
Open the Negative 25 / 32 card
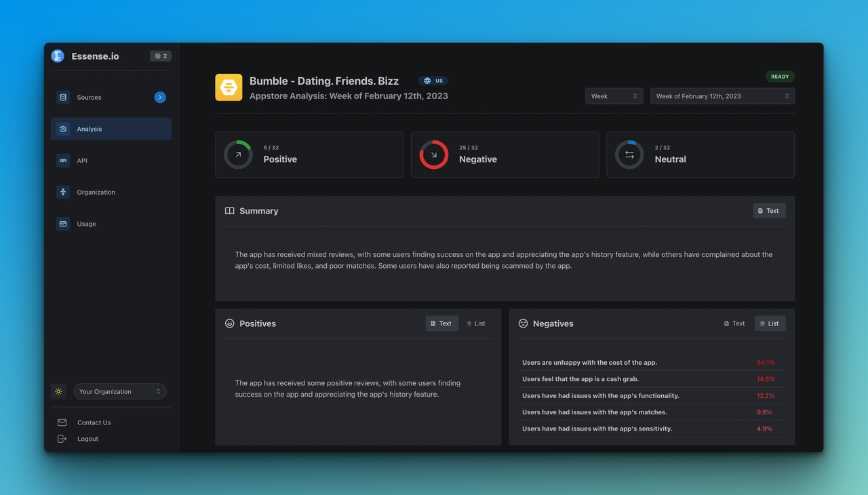click(505, 155)
